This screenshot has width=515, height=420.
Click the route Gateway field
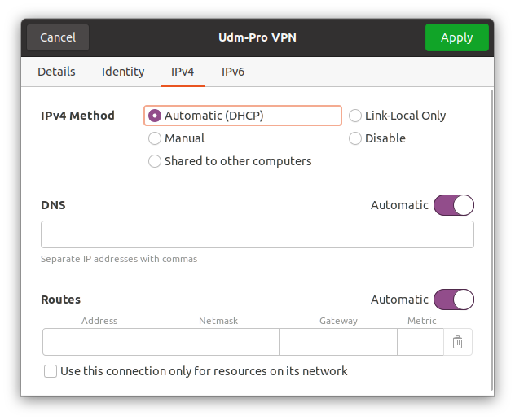[337, 343]
